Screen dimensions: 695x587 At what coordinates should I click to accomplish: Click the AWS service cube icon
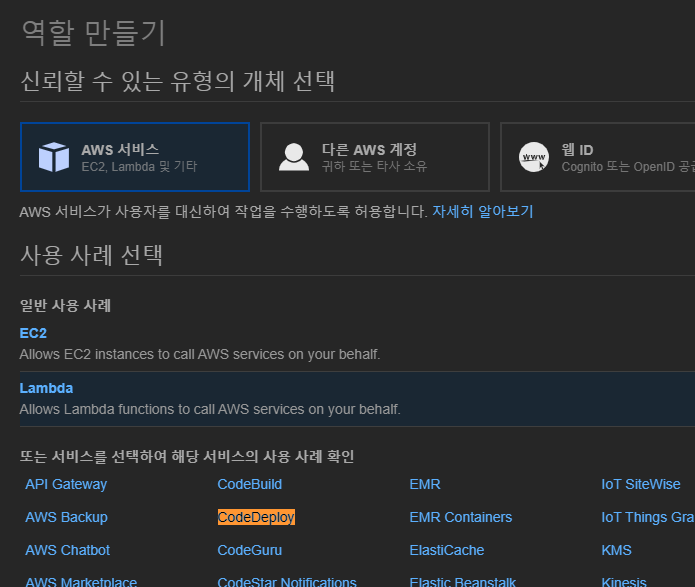tap(54, 157)
